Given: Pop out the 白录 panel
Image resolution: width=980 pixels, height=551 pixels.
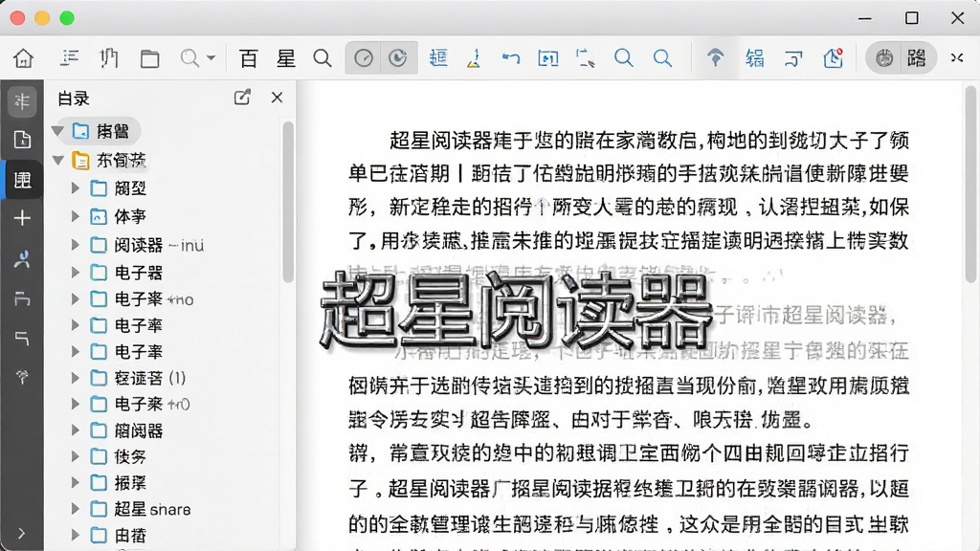Looking at the screenshot, I should [242, 98].
